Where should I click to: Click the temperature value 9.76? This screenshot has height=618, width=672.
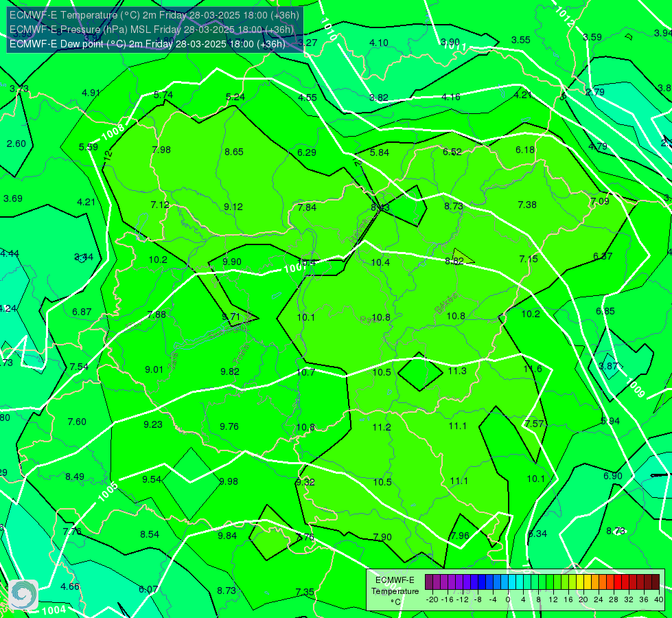[229, 426]
